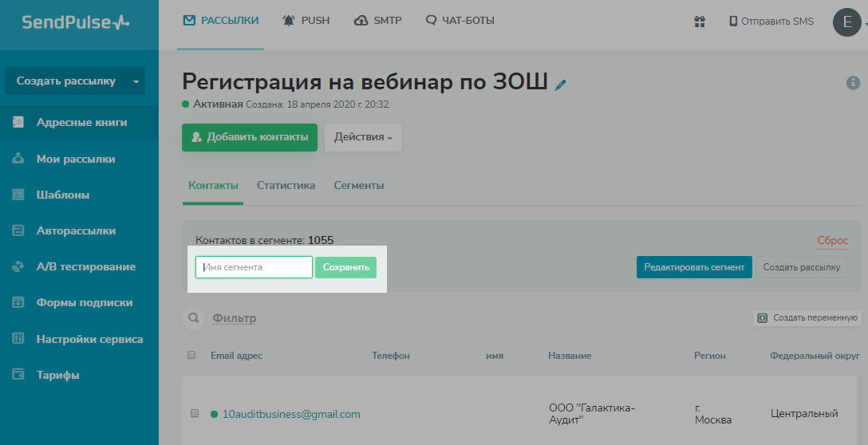Click the имя column header
Screen dimensions: 868x445
pos(495,356)
